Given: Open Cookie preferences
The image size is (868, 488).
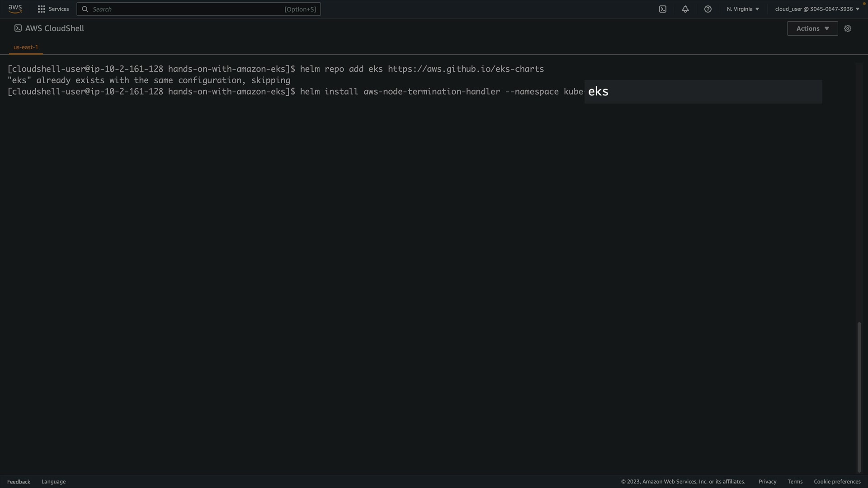Looking at the screenshot, I should pos(837,482).
